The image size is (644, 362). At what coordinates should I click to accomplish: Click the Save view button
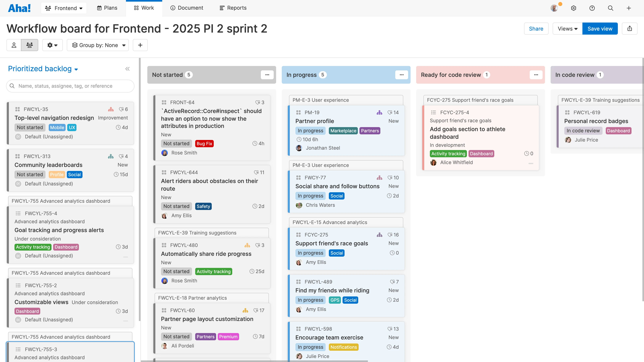[x=600, y=29]
